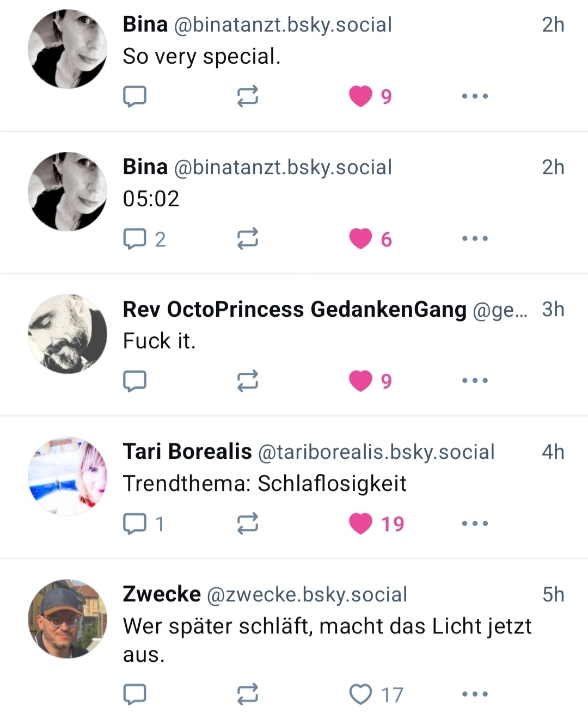Repost Bina's "So very special." post

pyautogui.click(x=247, y=96)
